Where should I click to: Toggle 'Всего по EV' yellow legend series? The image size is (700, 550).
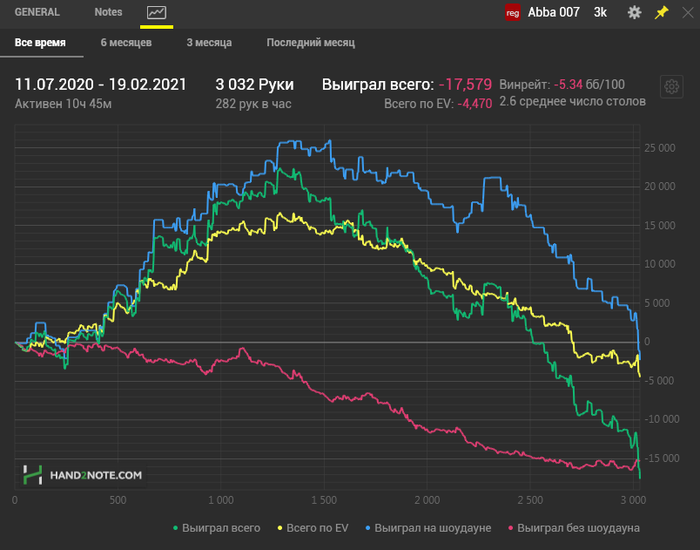[x=313, y=528]
